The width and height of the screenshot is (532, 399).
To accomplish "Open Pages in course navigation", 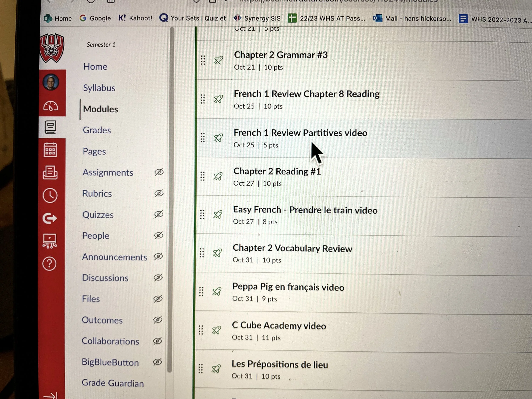I will (94, 152).
